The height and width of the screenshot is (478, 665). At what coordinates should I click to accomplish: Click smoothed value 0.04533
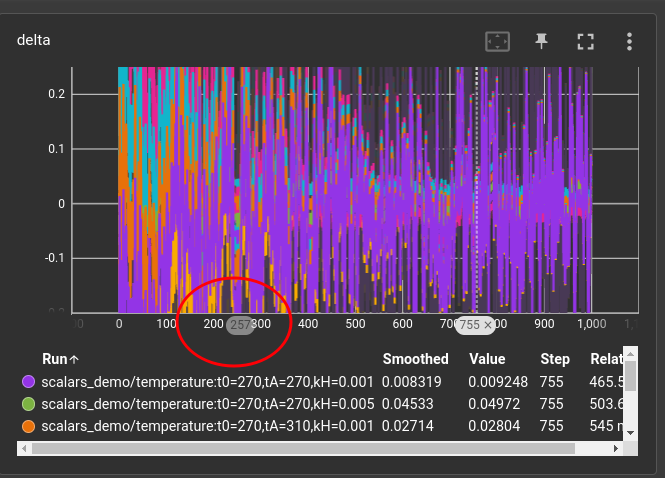(408, 404)
